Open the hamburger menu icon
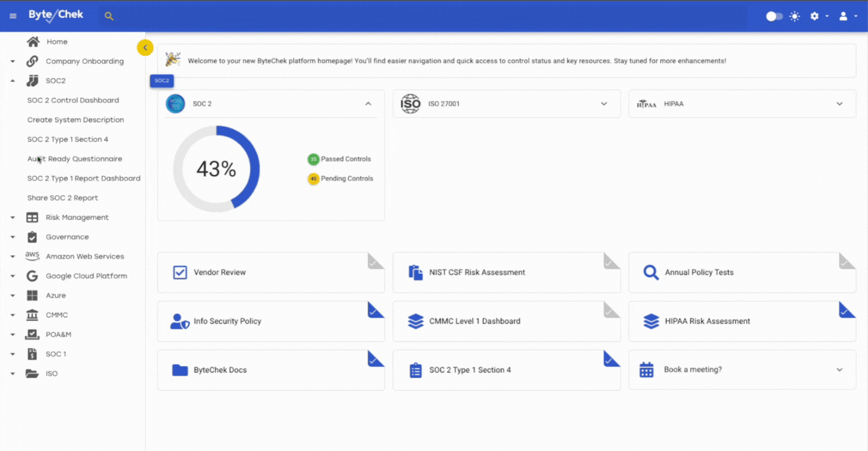The image size is (868, 451). pos(13,16)
